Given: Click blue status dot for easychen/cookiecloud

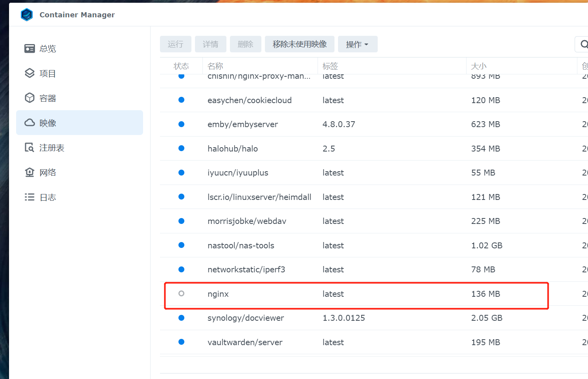Looking at the screenshot, I should coord(181,100).
